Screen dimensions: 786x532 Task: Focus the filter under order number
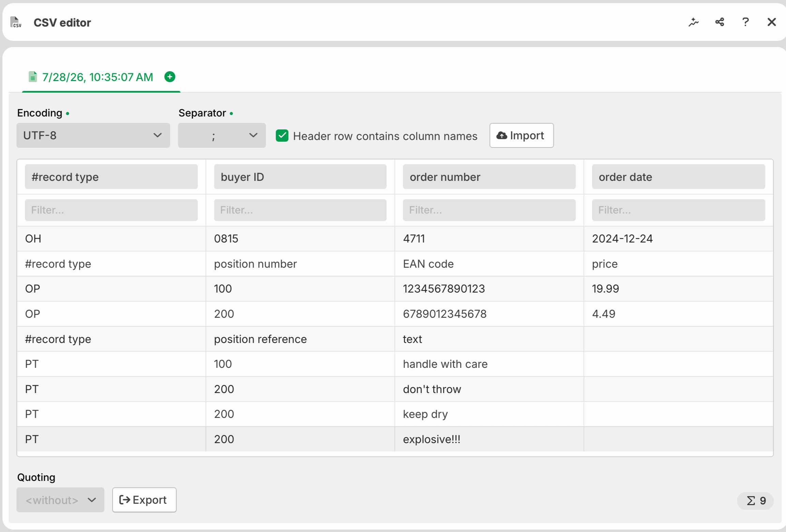pos(489,210)
